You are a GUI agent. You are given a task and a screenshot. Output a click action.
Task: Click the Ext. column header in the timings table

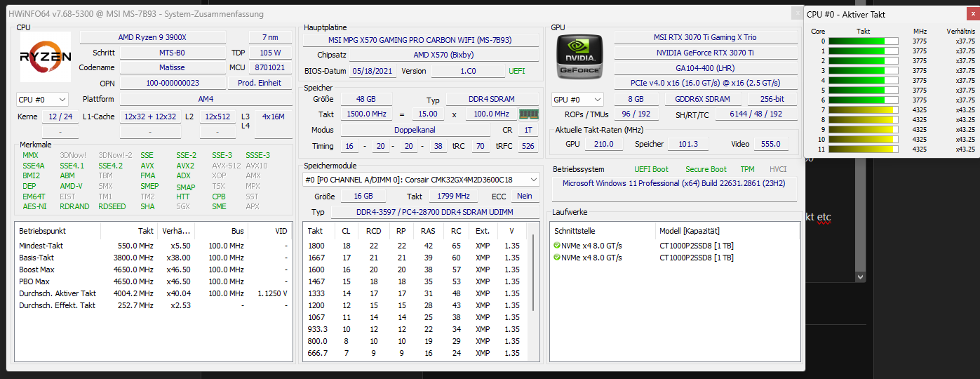[483, 231]
